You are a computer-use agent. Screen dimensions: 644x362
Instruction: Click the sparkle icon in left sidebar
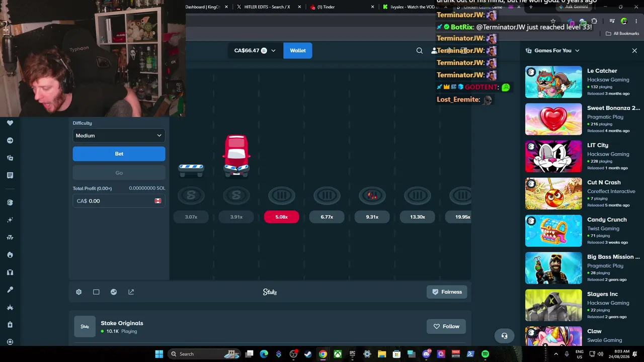coord(10,220)
